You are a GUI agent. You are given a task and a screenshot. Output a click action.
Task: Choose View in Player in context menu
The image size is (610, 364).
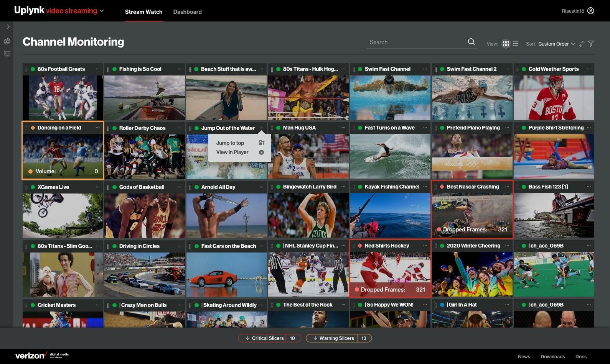pos(240,152)
